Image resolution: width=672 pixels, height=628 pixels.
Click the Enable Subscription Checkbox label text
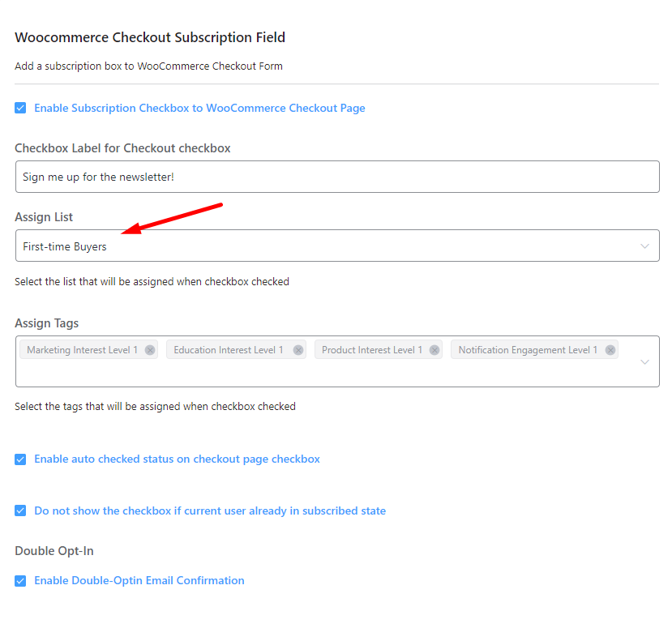pos(199,108)
